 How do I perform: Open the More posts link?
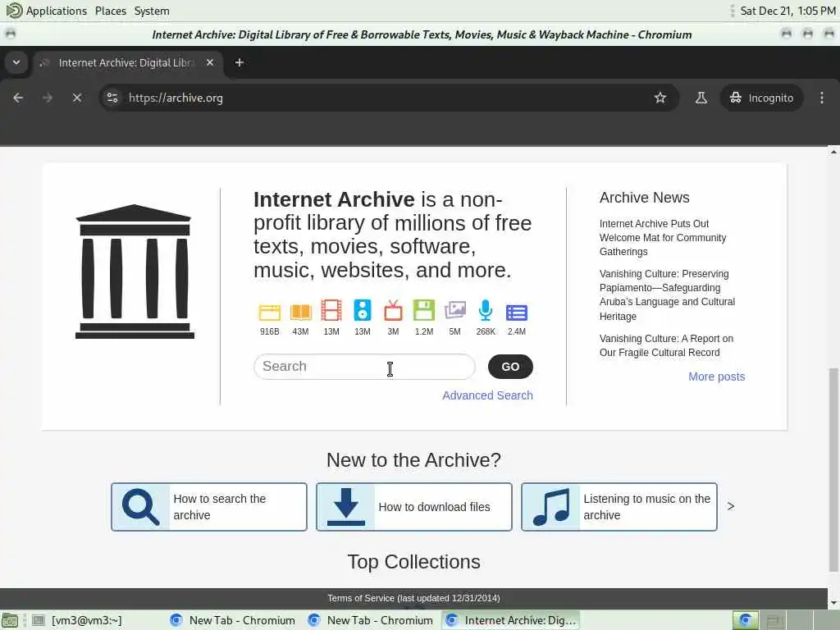(716, 377)
